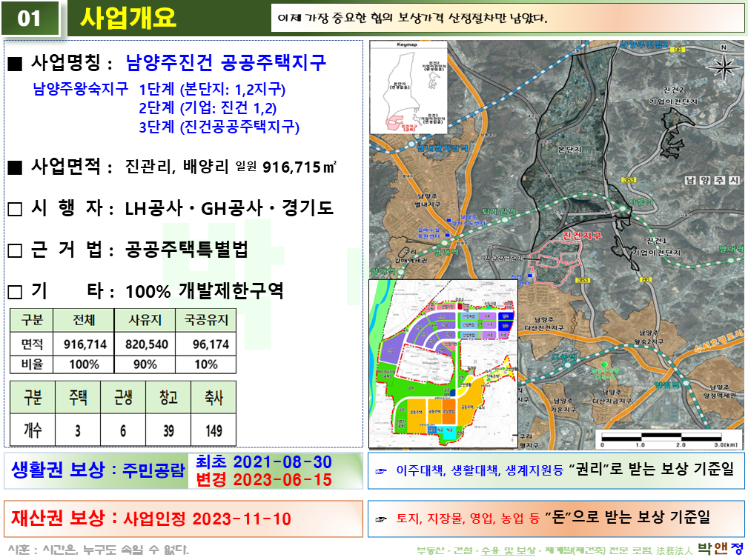Click the 남양주왕숙지구 label
The image size is (748, 560).
[x=81, y=89]
